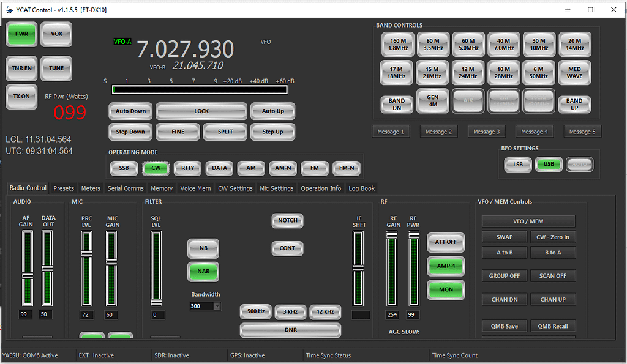Viewport: 627px width, 364px height.
Task: Toggle FINE tuning
Action: (x=178, y=132)
